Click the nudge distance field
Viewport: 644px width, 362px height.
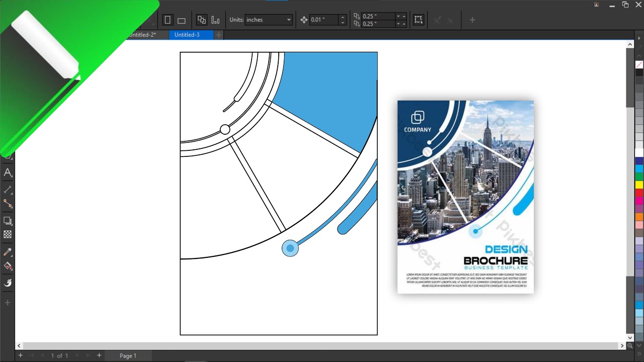click(x=324, y=20)
